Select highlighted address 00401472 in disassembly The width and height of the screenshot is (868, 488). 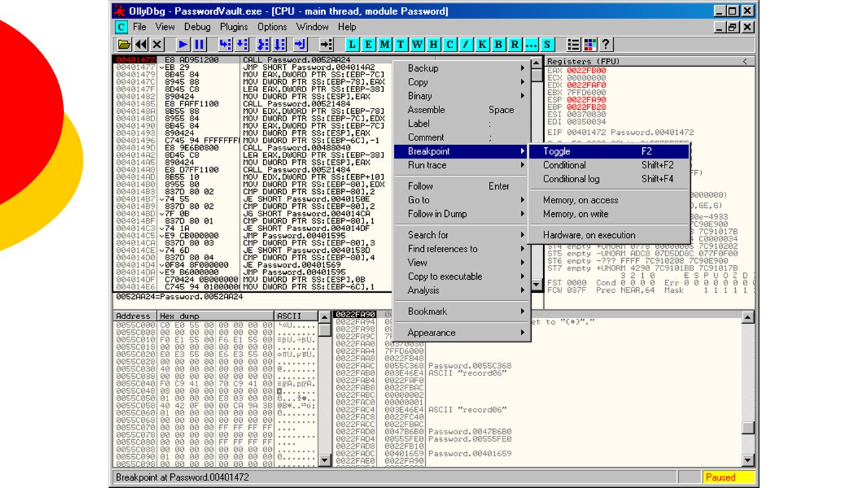point(136,60)
